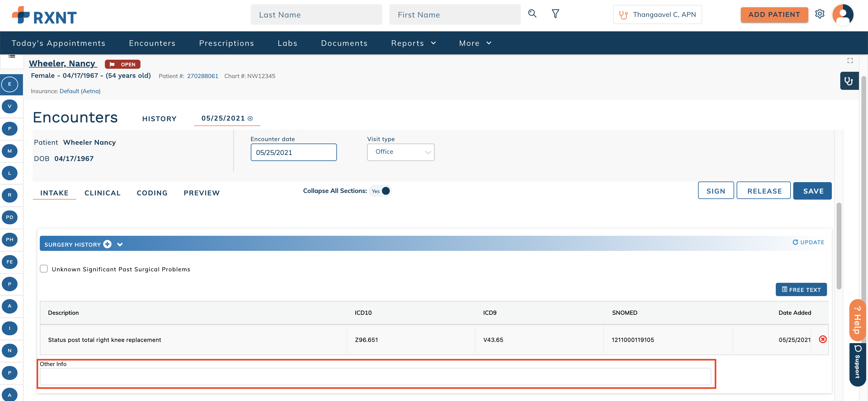Open the Wheeler, Nancy patient link
868x401 pixels.
(x=63, y=64)
